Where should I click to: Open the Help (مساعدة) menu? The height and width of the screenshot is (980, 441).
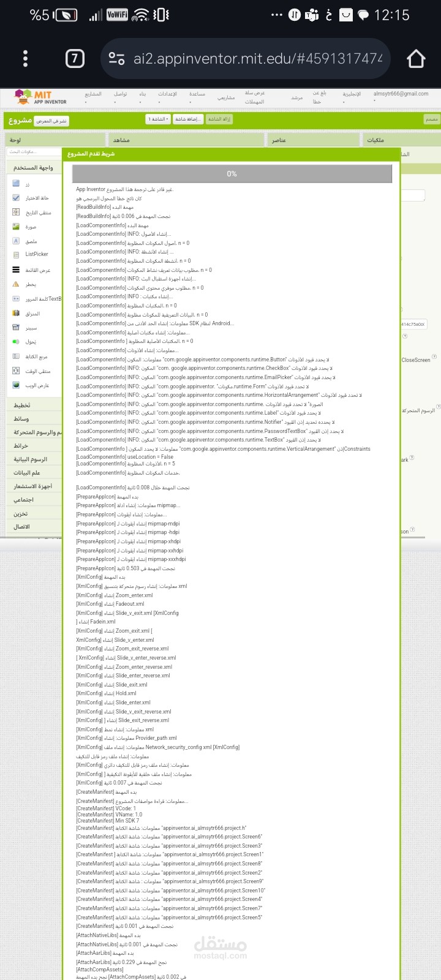click(197, 96)
